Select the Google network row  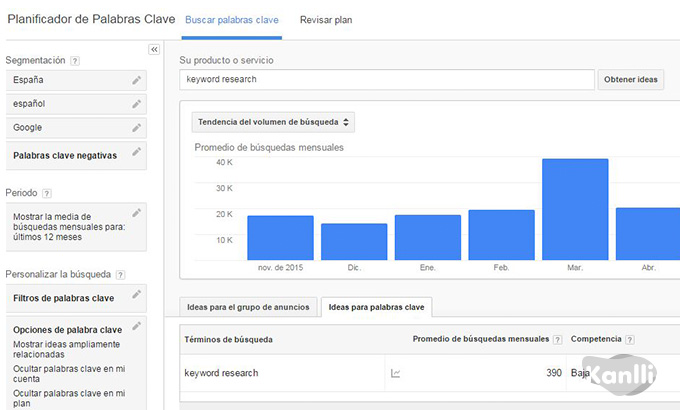coord(76,128)
